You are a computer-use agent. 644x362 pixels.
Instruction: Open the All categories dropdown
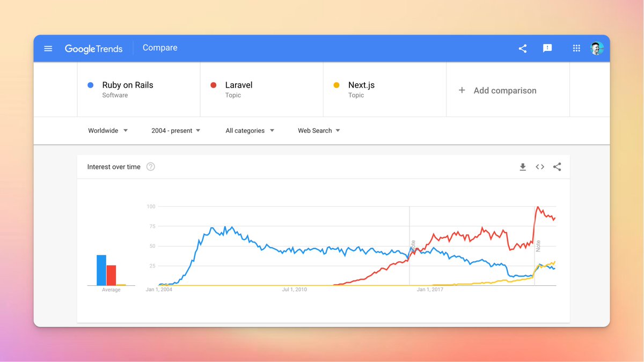pos(250,130)
